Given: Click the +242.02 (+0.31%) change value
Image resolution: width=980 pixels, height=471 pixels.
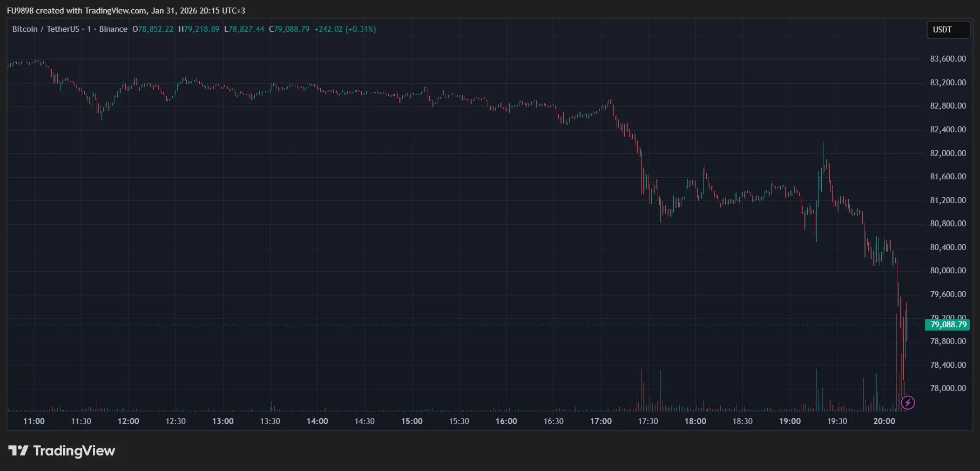Looking at the screenshot, I should (x=345, y=29).
